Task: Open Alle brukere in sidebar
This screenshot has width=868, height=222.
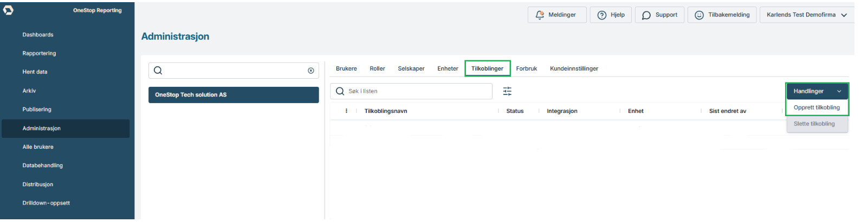Action: pos(38,147)
